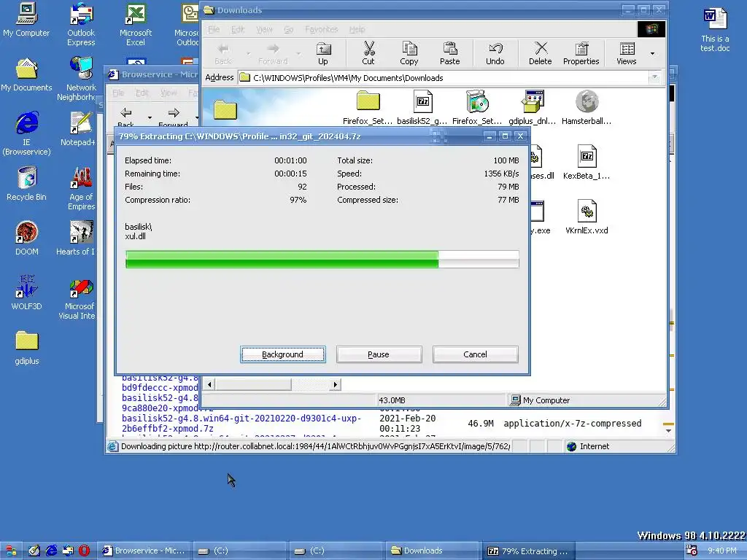
Task: Select basilisk52_g... 7z archive file
Action: point(422,108)
